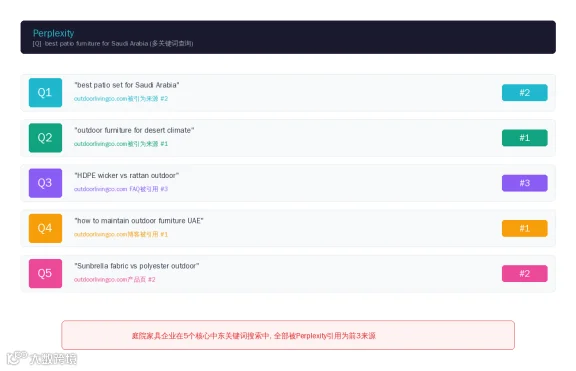Click the pink #2 rank badge in Q5 row
Screen dimensions: 576x371
[525, 273]
